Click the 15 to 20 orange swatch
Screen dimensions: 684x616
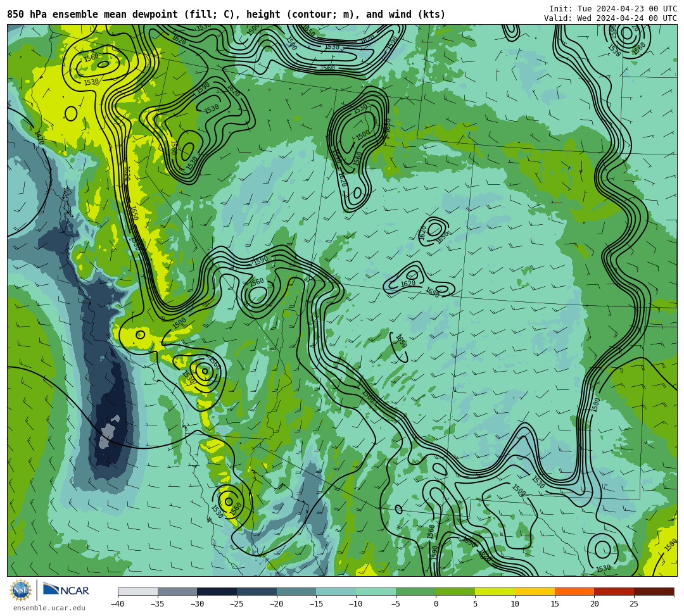574,591
